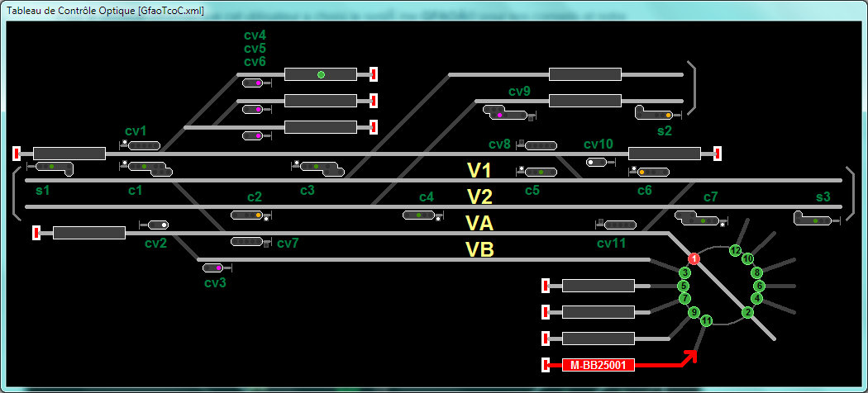This screenshot has height=393, width=868.
Task: Select turntable track button 8
Action: [756, 272]
